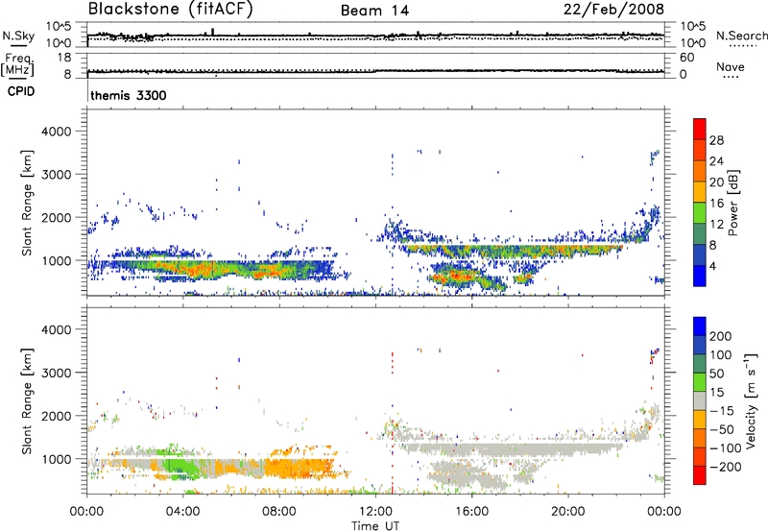Screen dimensions: 768x532
Task: Select the Beam 14 heading
Action: click(374, 11)
